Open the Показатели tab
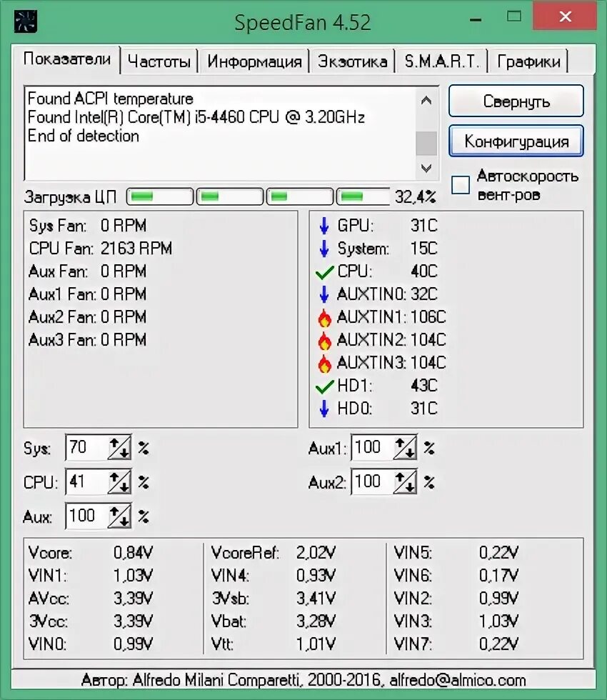Image resolution: width=607 pixels, height=700 pixels. pos(66,59)
